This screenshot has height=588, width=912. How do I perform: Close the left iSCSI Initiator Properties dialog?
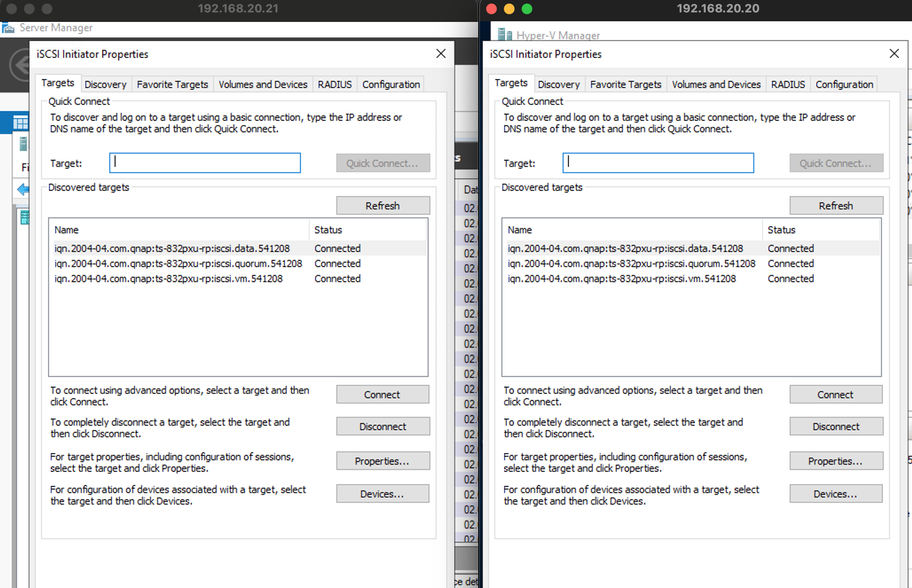point(441,54)
